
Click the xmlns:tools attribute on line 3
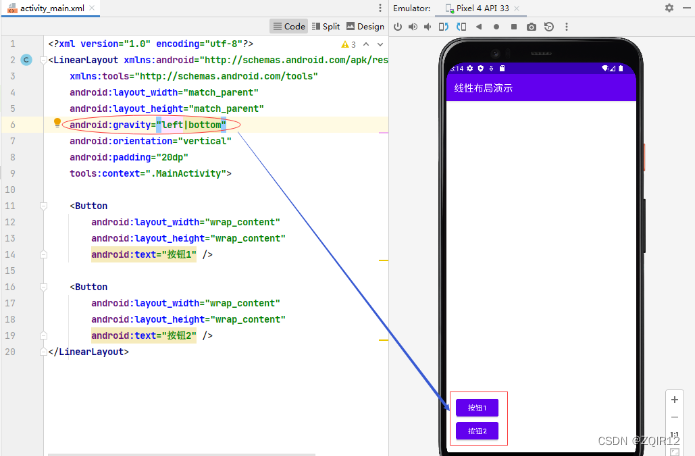194,76
